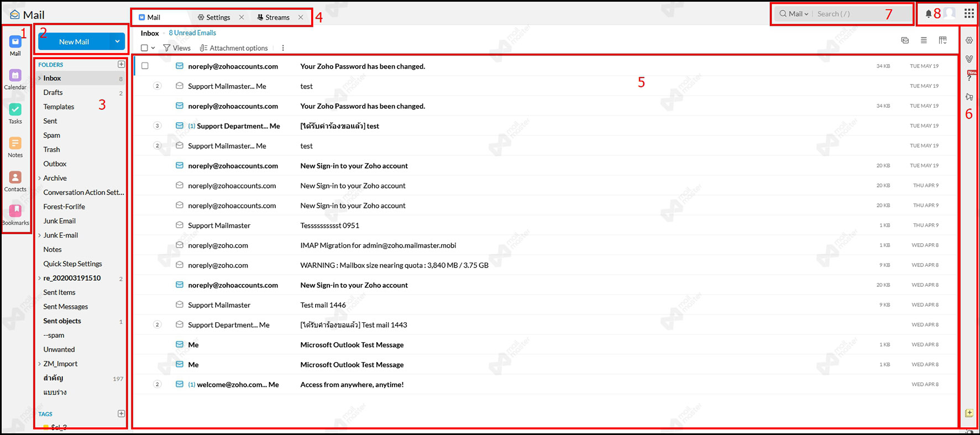Toggle read envelope on Access from anywhere email
This screenshot has height=435, width=980.
[180, 384]
